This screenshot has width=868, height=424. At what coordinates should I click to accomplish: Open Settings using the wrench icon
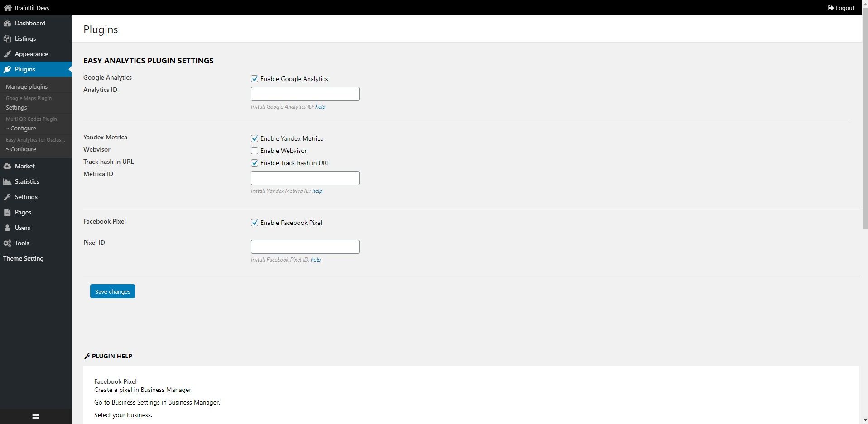pos(8,197)
